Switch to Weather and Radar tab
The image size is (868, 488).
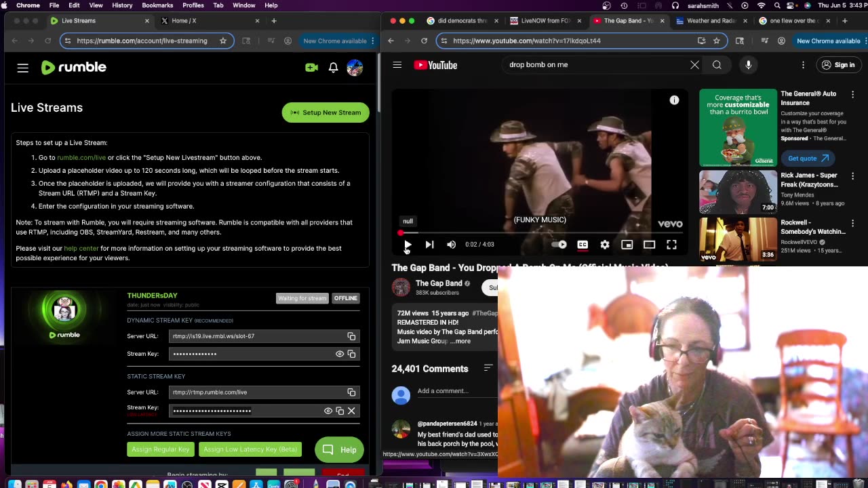(712, 20)
